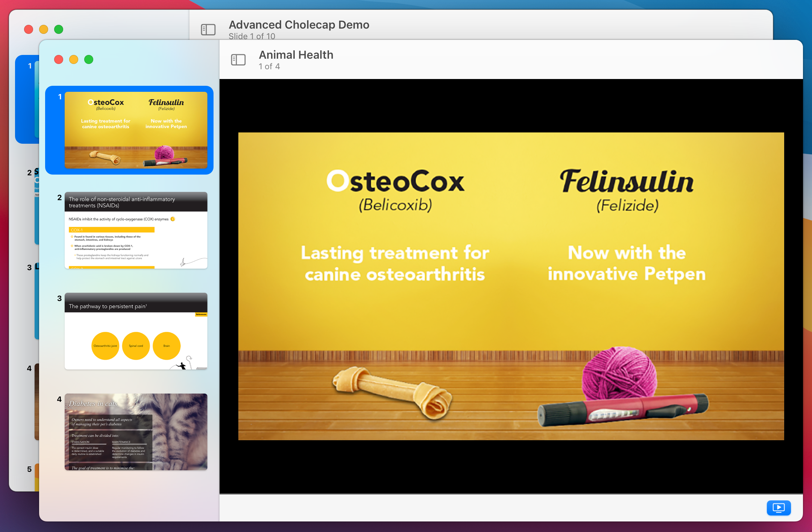Close the Animal Health window
This screenshot has width=812, height=532.
tap(59, 60)
